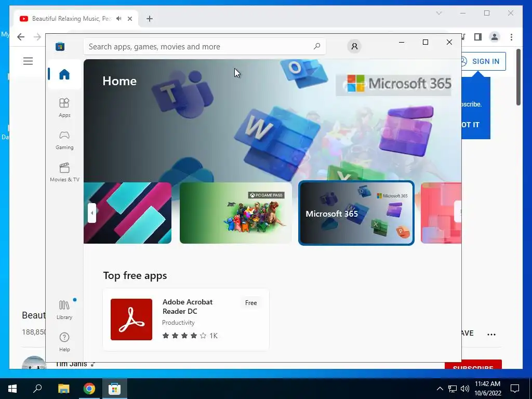Click the YouTube SUBSCRIBE button
The width and height of the screenshot is (532, 399).
pos(473,365)
